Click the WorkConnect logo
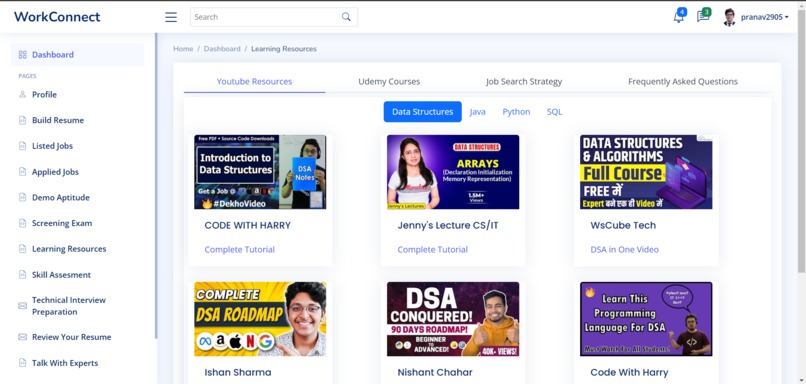The height and width of the screenshot is (384, 806). point(57,17)
